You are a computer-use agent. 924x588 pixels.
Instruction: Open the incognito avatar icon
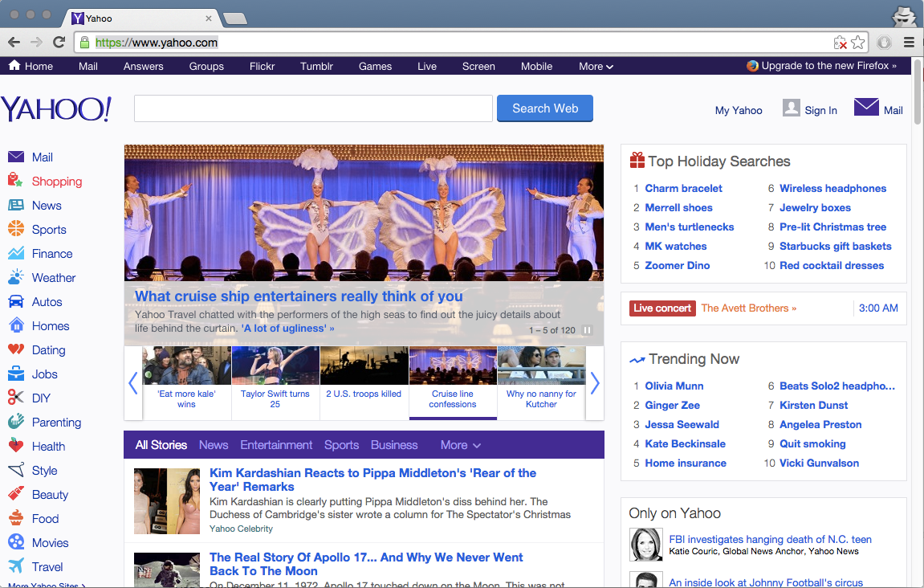click(x=904, y=17)
